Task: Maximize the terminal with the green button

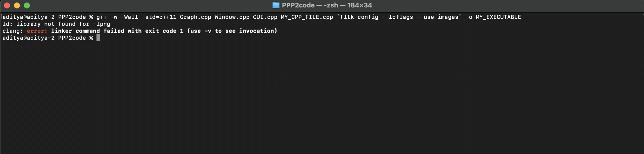Action: 27,5
